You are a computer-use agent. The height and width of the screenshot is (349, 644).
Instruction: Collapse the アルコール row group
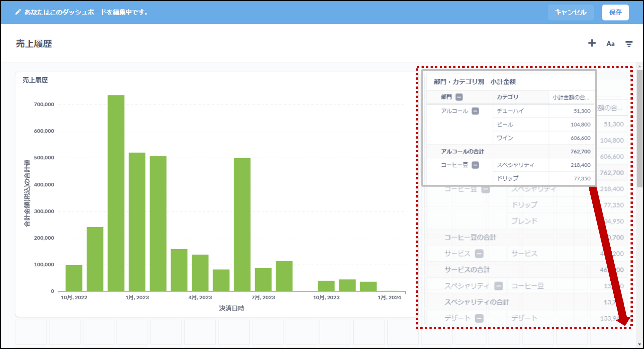pyautogui.click(x=475, y=111)
